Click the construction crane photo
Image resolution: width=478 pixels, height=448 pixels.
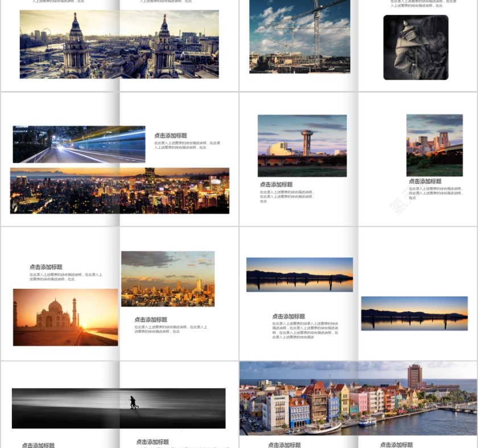coord(300,36)
